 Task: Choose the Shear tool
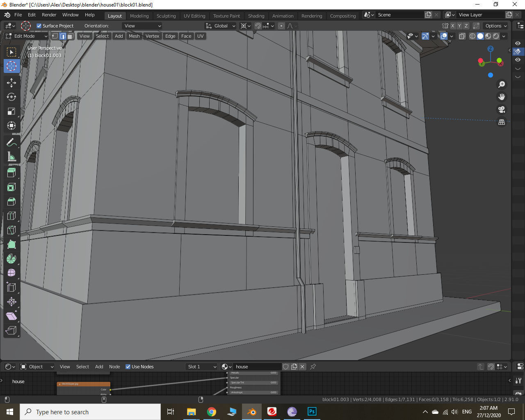[x=11, y=316]
